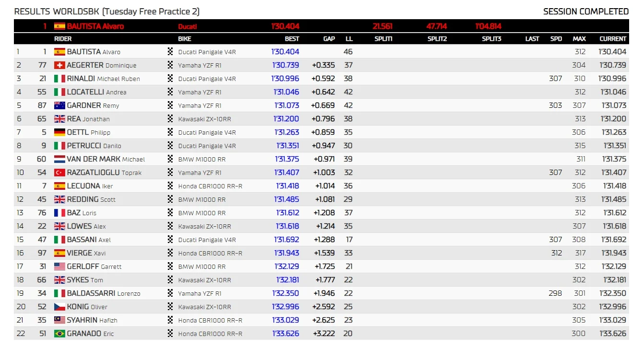The height and width of the screenshot is (359, 644).
Task: Click the Turkish flag beside RAZGATLIOGLU Toprak
Action: coord(59,173)
